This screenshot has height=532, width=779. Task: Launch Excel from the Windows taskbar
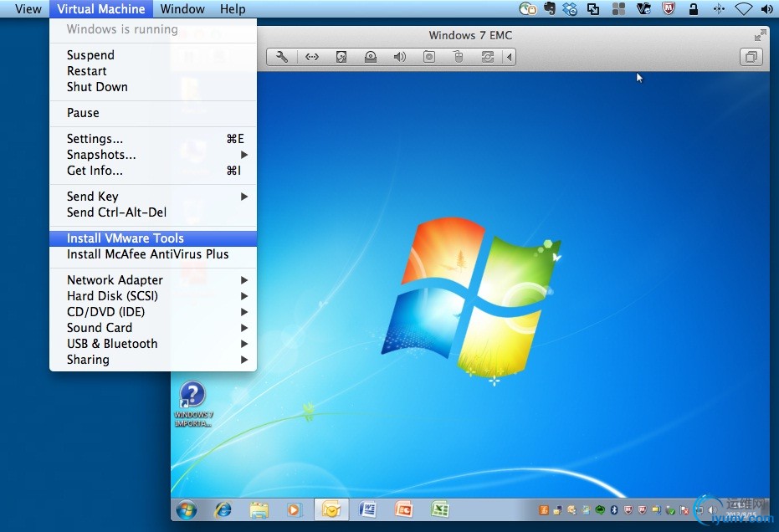[440, 509]
